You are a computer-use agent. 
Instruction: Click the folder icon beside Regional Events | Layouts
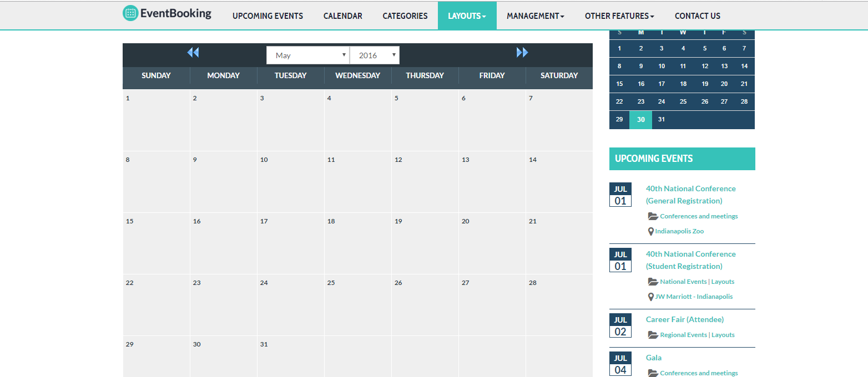pos(652,334)
